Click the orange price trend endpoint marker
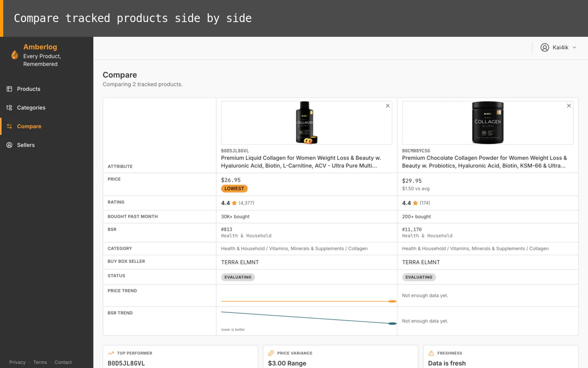Viewport: 588px width, 368px height. (x=392, y=301)
